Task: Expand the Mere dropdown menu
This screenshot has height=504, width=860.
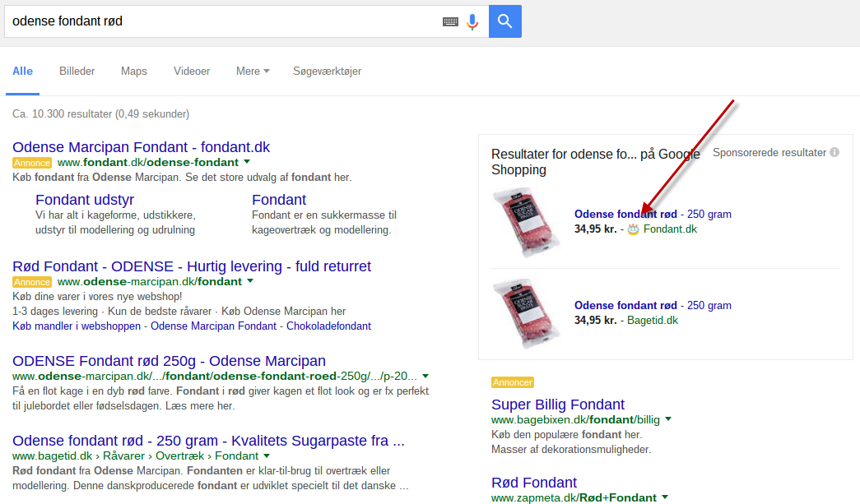Action: [x=253, y=72]
